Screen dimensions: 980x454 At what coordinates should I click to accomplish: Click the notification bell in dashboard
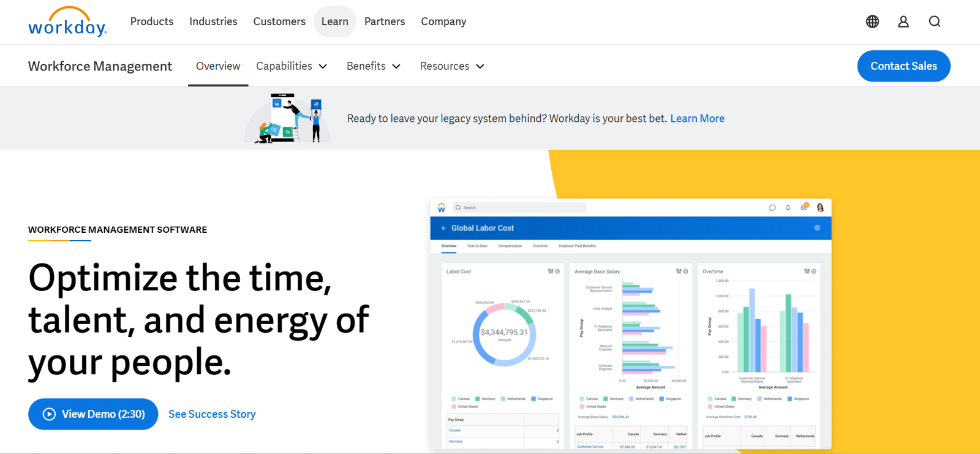(x=788, y=208)
